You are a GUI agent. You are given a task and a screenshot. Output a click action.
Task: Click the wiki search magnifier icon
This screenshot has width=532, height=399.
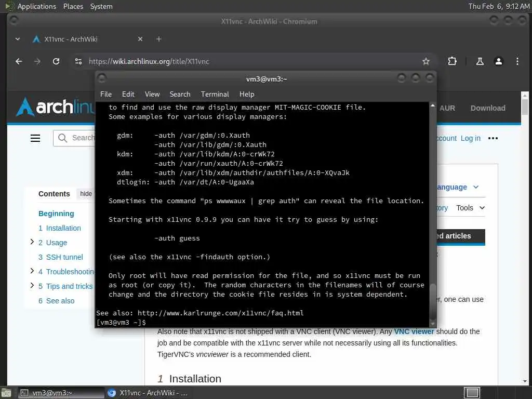62,138
